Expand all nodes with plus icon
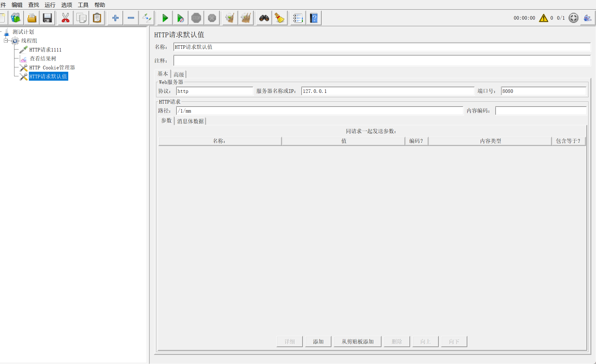 click(x=115, y=18)
